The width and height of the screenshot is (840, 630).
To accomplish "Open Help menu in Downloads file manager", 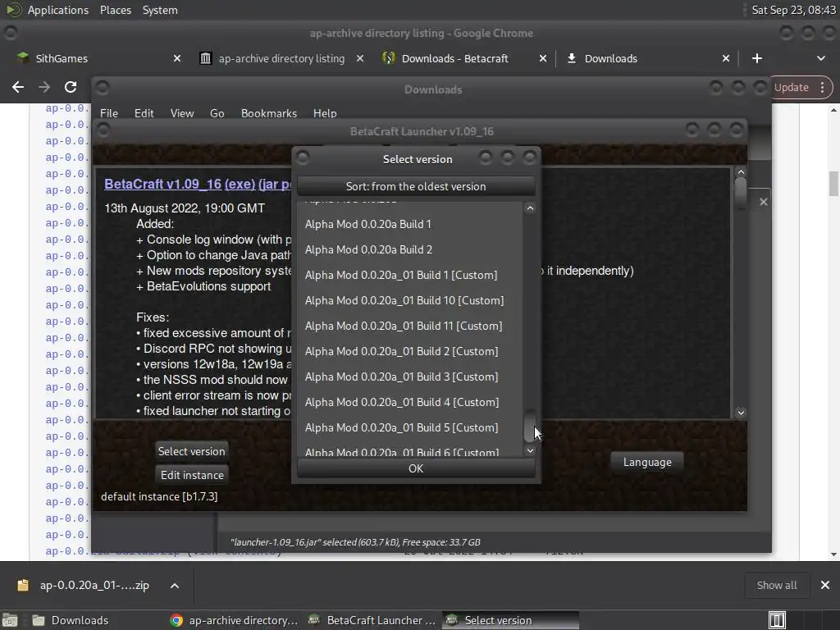I will coord(325,113).
